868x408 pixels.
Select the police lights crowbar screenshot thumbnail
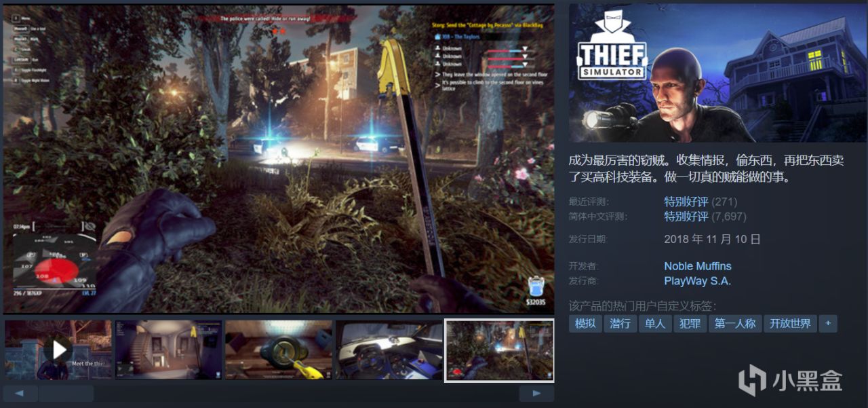tap(499, 351)
